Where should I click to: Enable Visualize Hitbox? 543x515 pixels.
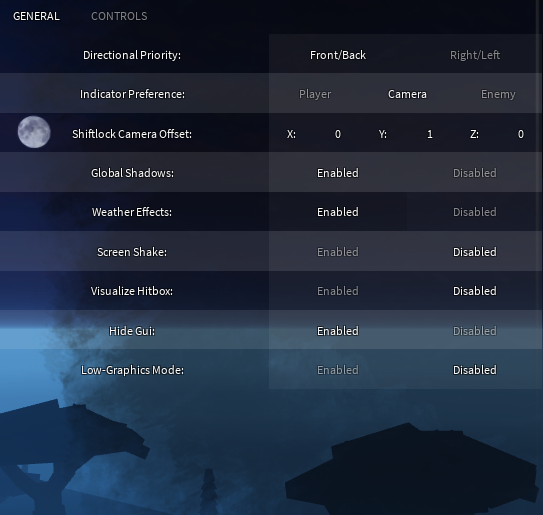pyautogui.click(x=338, y=291)
